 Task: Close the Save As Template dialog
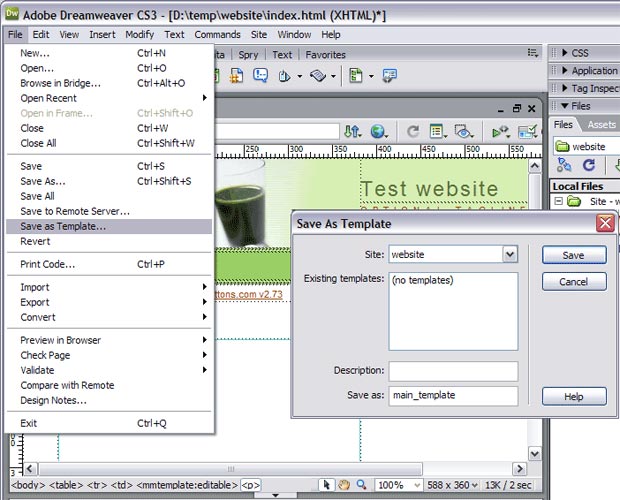[605, 223]
